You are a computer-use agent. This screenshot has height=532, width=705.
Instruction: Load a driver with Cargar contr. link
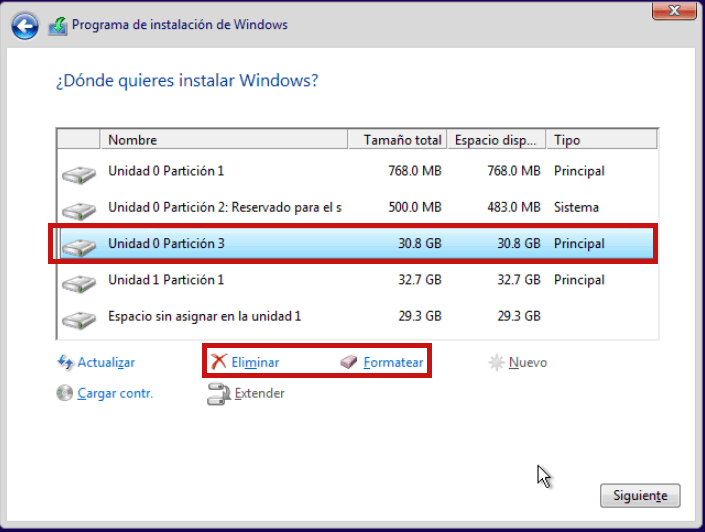pyautogui.click(x=116, y=393)
